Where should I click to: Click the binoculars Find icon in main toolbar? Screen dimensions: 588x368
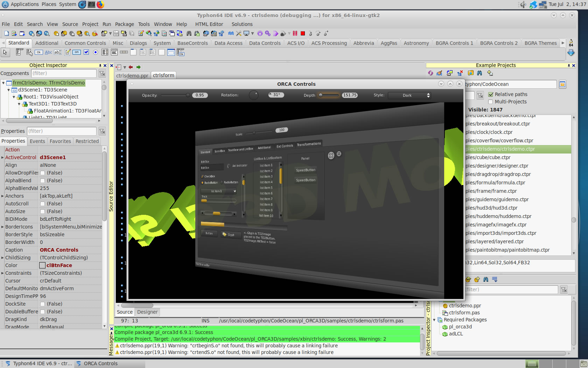pyautogui.click(x=189, y=33)
